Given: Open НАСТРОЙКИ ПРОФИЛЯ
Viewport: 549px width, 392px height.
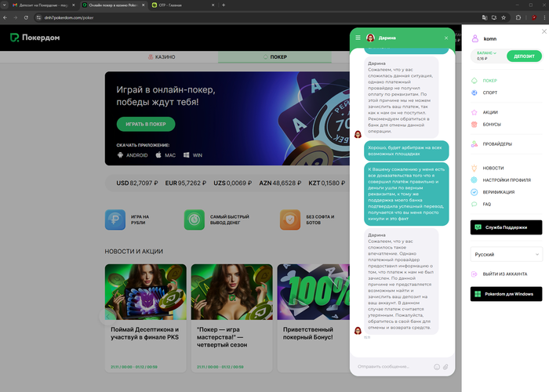Looking at the screenshot, I should (x=507, y=180).
